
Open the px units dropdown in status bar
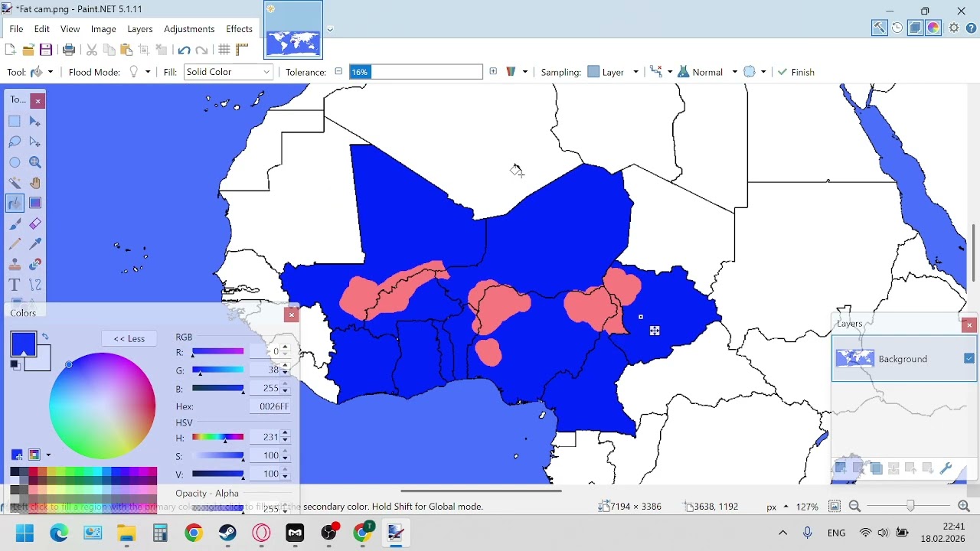778,507
